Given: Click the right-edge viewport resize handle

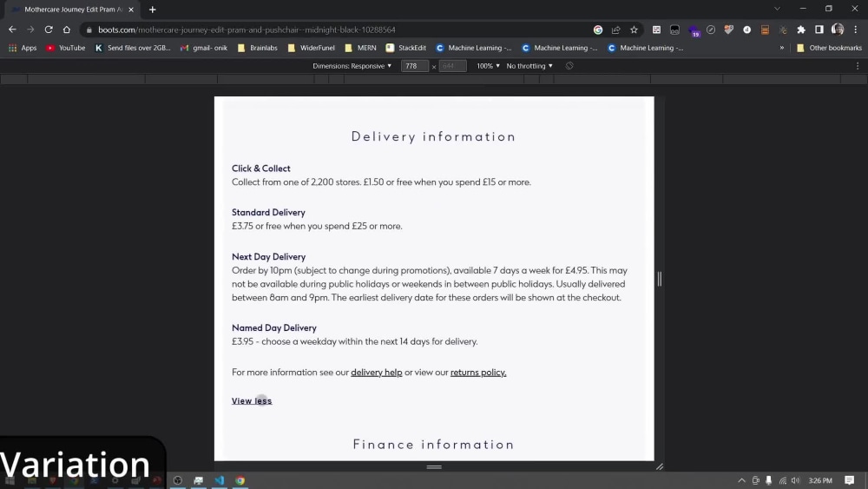Looking at the screenshot, I should (x=660, y=279).
